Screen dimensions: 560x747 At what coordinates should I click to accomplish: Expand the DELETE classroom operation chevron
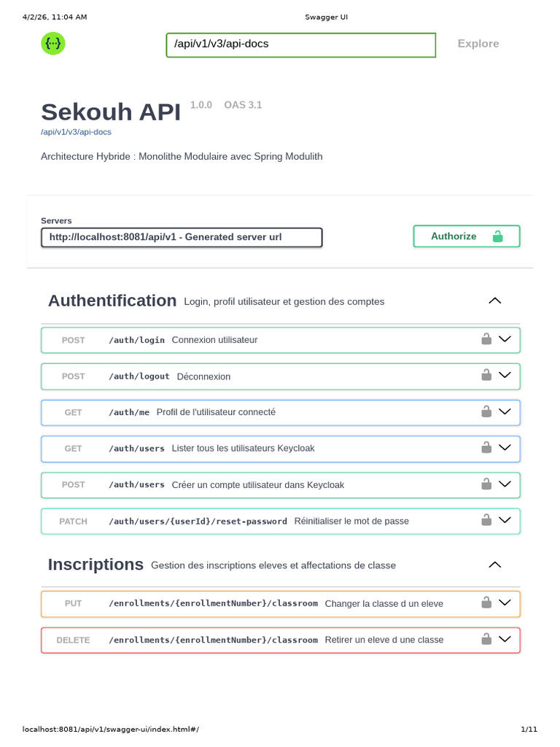[x=505, y=638]
